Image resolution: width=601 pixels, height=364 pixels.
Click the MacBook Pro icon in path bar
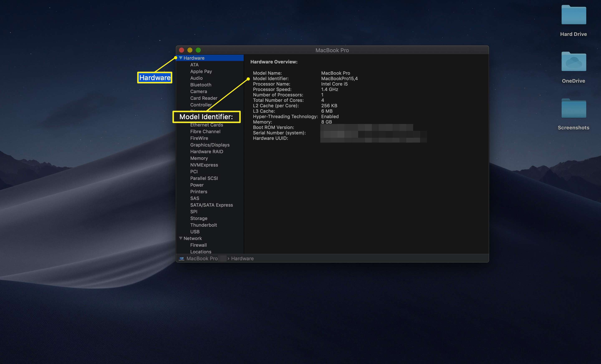(x=182, y=258)
